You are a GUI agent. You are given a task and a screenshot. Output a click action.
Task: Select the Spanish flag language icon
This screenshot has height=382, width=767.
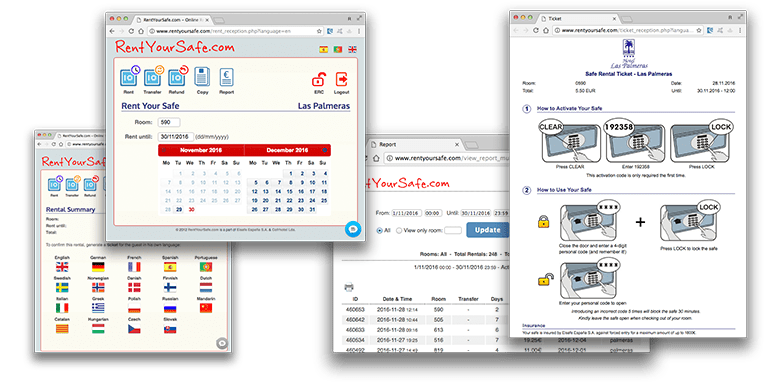point(324,49)
